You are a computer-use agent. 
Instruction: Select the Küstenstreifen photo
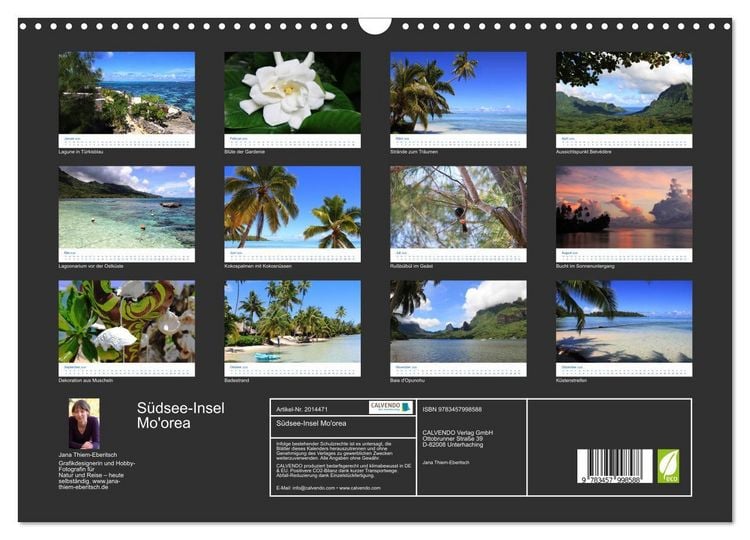(x=624, y=321)
